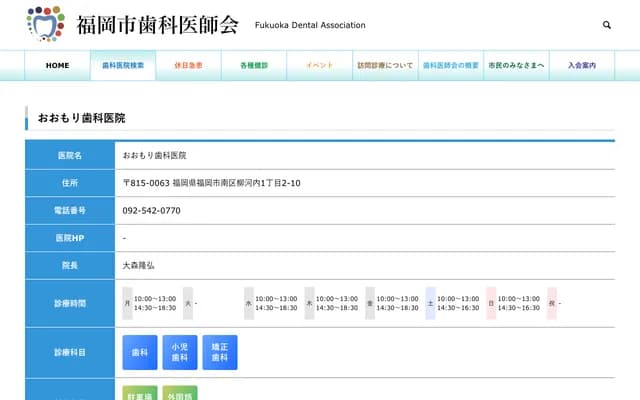Click the 歯科 specialty button
The width and height of the screenshot is (640, 400).
click(x=140, y=353)
